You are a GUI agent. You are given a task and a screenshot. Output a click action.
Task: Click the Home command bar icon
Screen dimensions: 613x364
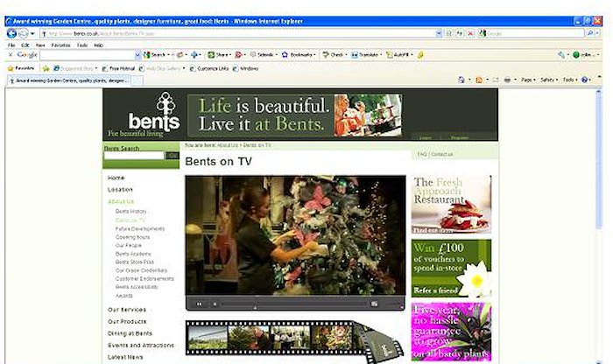pyautogui.click(x=462, y=80)
